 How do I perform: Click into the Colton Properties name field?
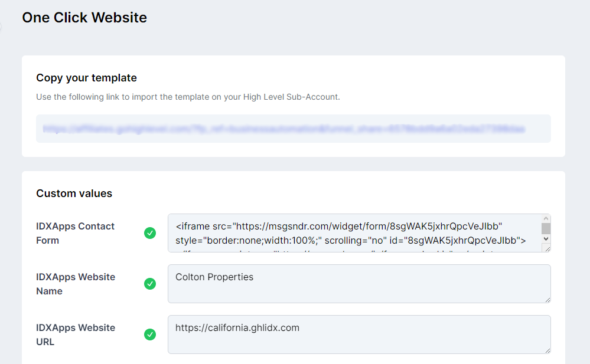pyautogui.click(x=354, y=284)
